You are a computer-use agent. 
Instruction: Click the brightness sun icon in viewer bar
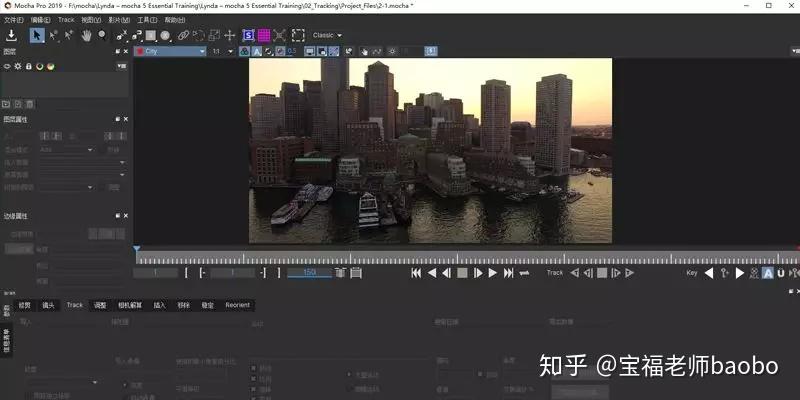tap(392, 51)
